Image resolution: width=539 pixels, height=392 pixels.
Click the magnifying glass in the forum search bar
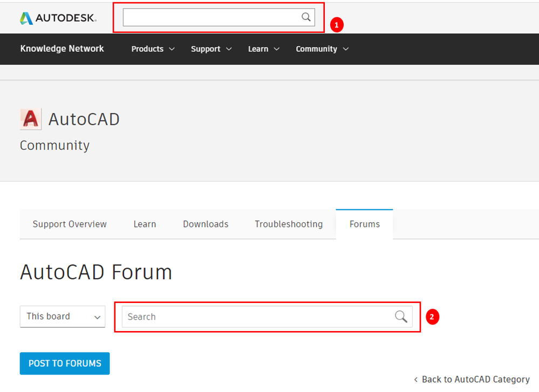400,317
